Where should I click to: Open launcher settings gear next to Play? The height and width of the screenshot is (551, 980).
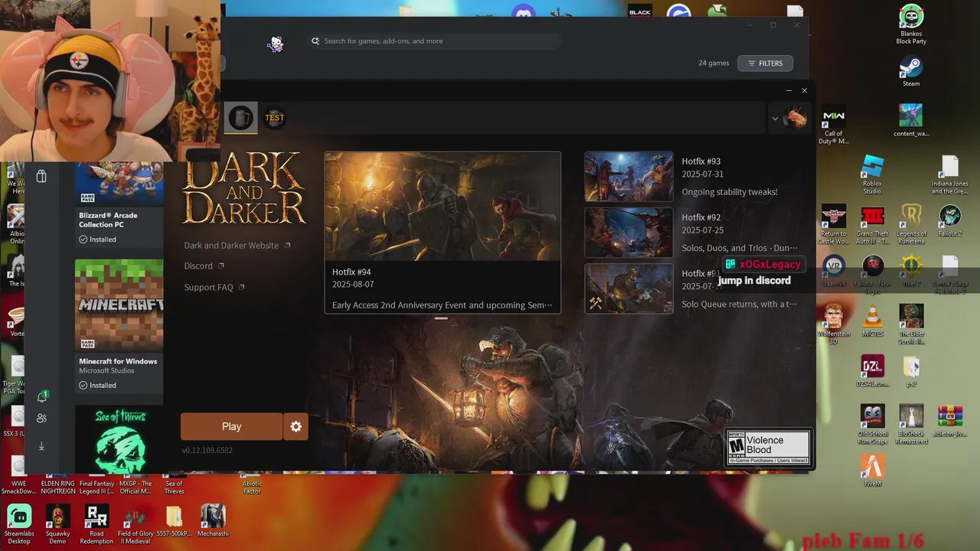point(296,426)
